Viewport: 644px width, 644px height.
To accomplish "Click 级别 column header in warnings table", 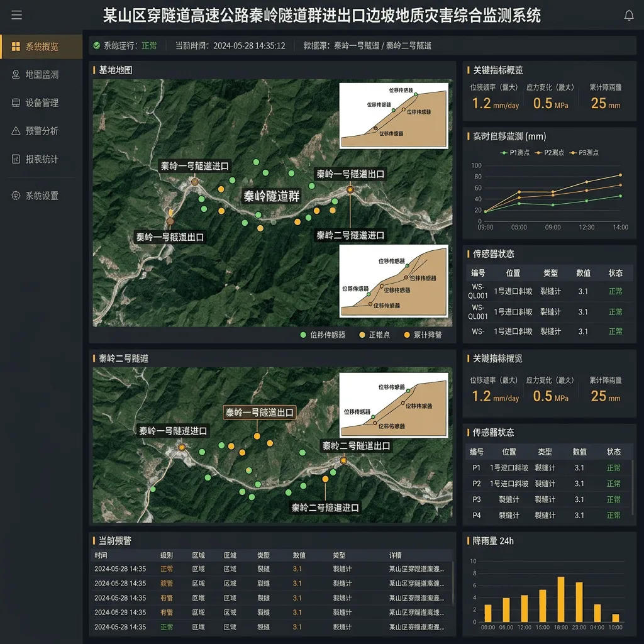I will point(166,555).
